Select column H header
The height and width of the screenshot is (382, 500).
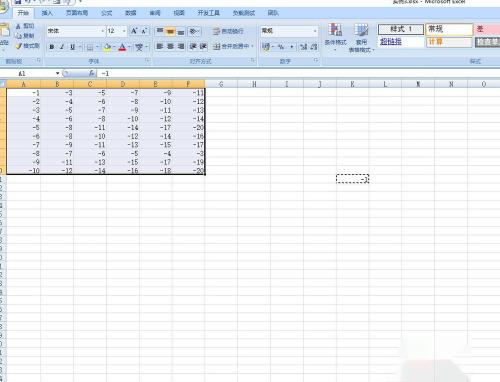(x=254, y=84)
